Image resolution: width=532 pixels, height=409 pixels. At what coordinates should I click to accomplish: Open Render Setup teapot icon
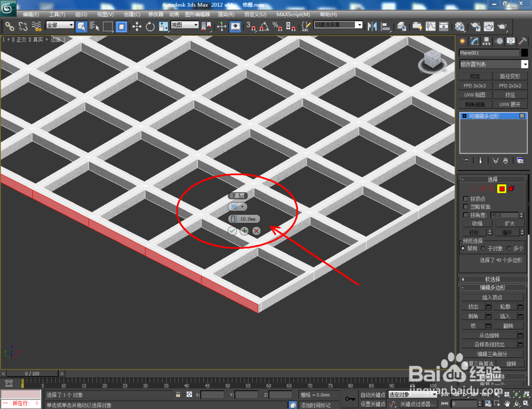[475, 26]
